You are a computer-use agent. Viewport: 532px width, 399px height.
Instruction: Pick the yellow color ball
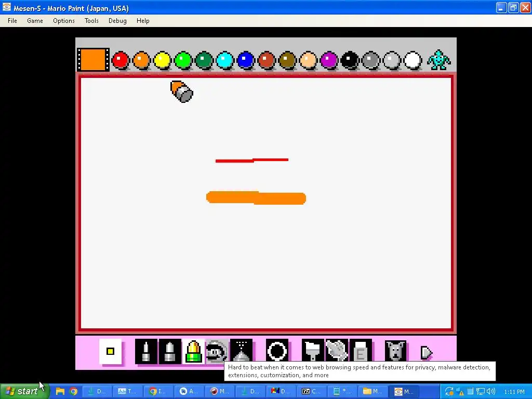click(x=162, y=60)
